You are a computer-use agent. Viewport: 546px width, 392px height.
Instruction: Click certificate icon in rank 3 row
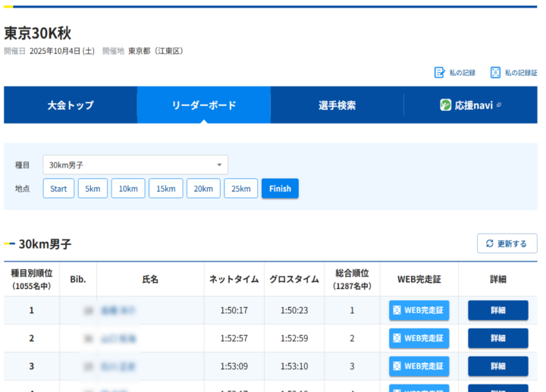click(x=397, y=366)
